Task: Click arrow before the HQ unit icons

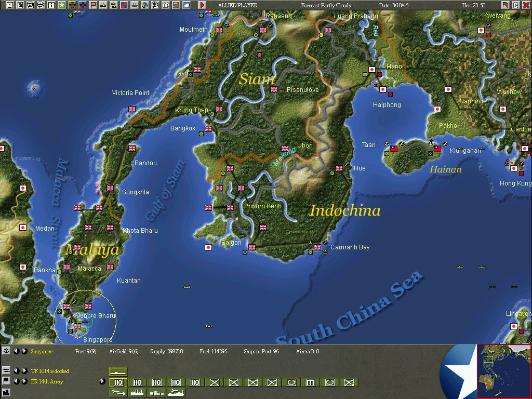Action: [x=102, y=381]
